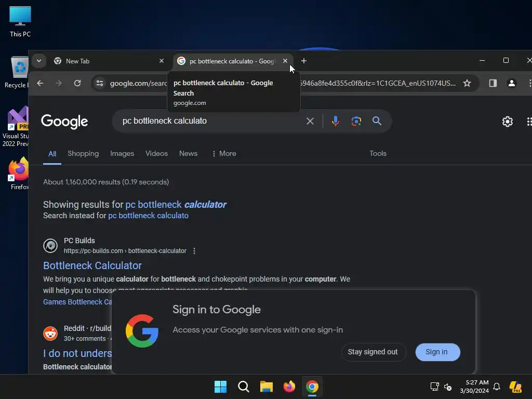Open the Windows Start menu

click(220, 387)
